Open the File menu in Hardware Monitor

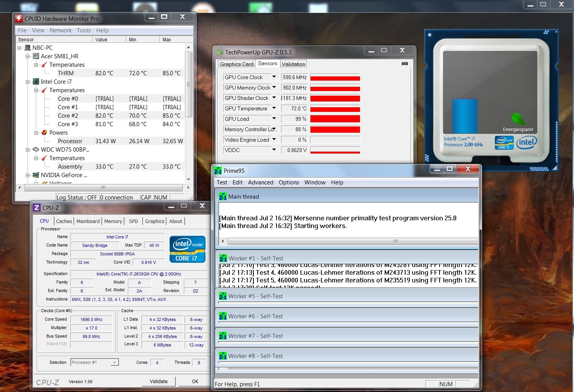click(22, 30)
